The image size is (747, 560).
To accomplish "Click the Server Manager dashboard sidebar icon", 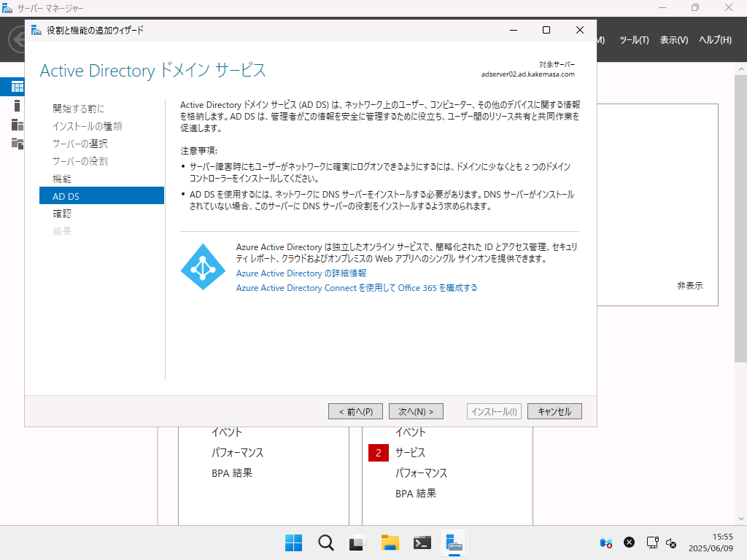I will [x=18, y=87].
